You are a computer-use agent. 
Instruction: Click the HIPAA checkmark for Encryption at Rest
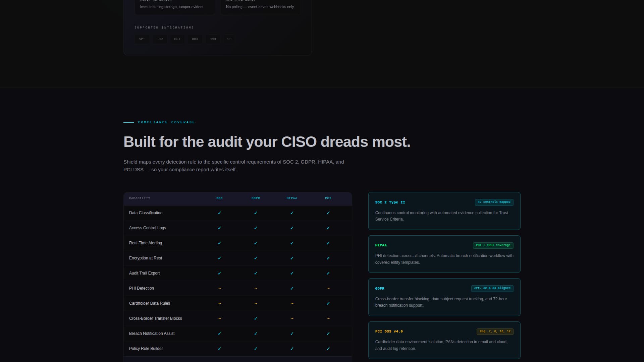[x=292, y=258]
